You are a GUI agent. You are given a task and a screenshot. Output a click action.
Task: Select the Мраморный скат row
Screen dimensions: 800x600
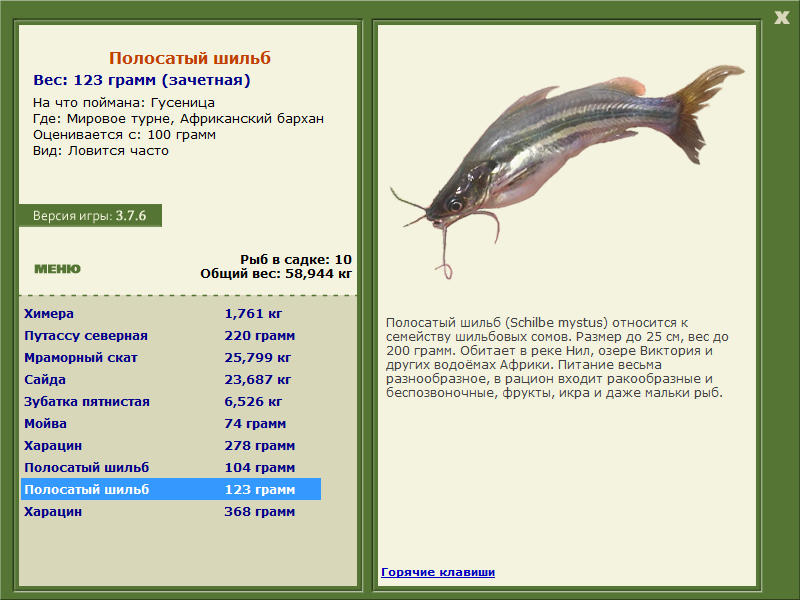coord(171,358)
